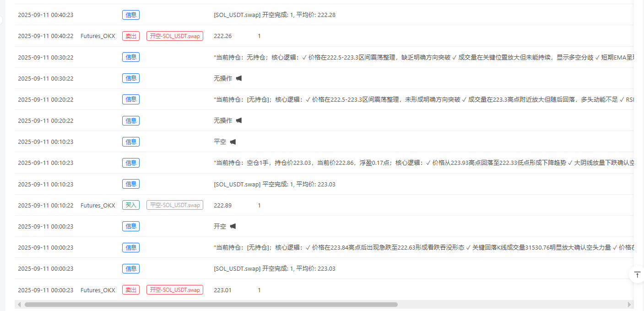Image resolution: width=644 pixels, height=311 pixels.
Task: Select the Futures_OKX entry at 00:00:23
Action: tap(97, 289)
